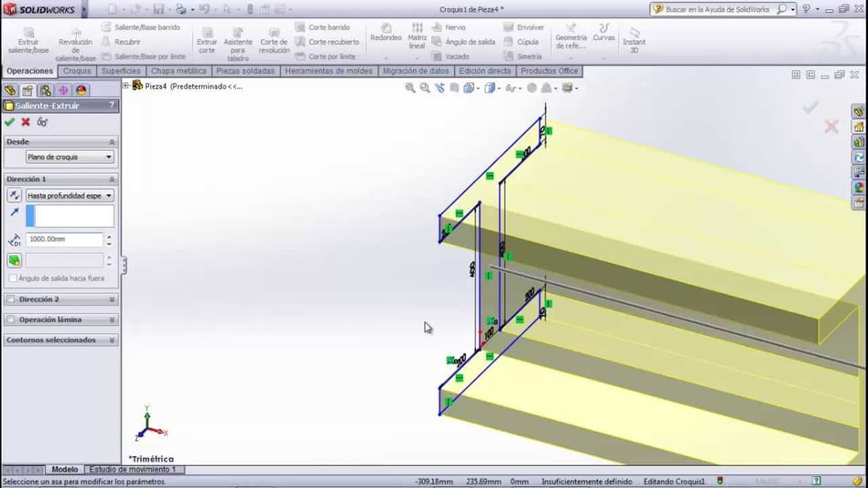The width and height of the screenshot is (868, 488).
Task: Open the Hasta profundidad end condition dropdown
Action: (x=69, y=195)
